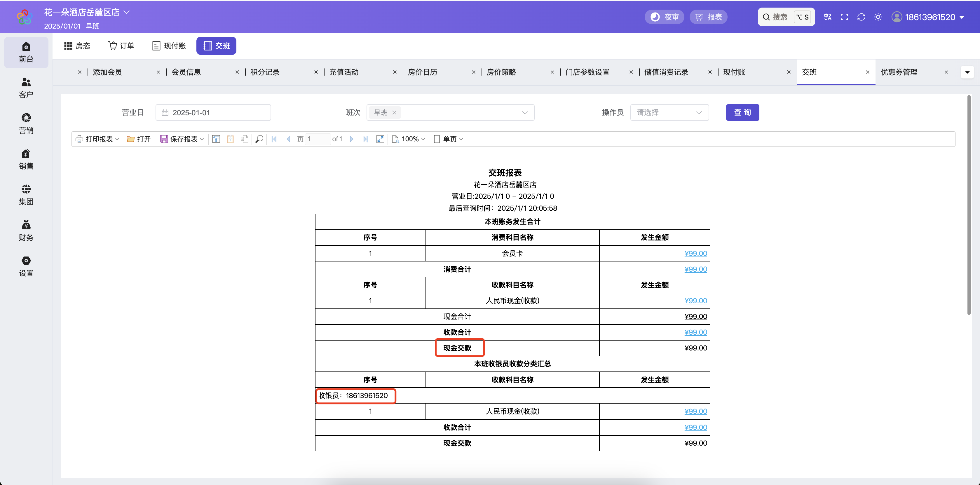The width and height of the screenshot is (980, 485).
Task: Go to next report page
Action: (x=351, y=139)
